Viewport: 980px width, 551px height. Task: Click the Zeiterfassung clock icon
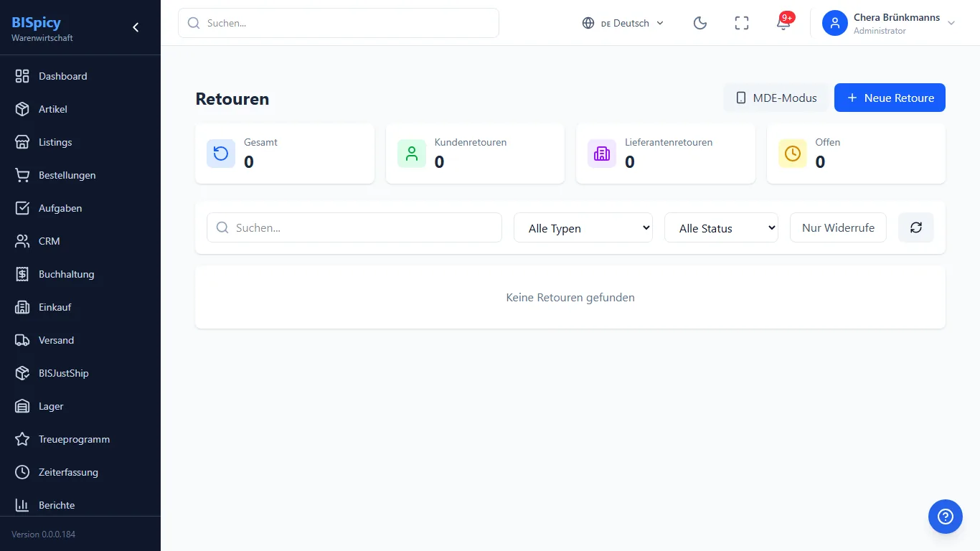tap(22, 472)
